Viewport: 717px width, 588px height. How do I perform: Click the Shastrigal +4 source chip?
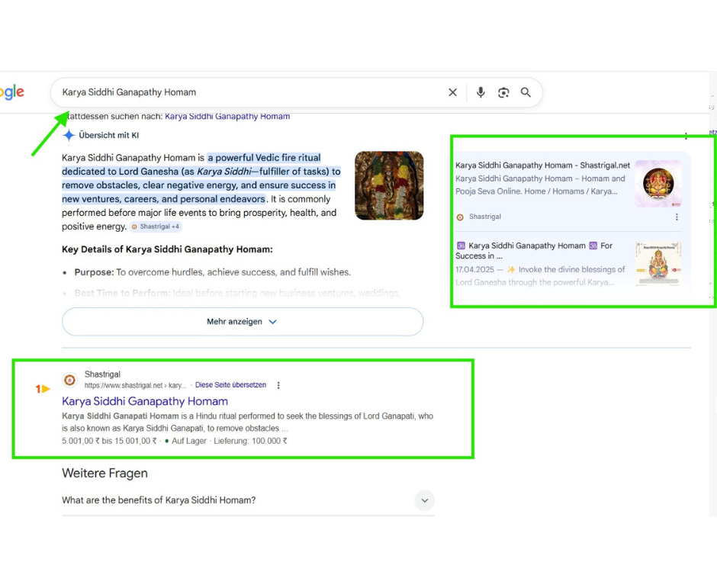point(156,227)
